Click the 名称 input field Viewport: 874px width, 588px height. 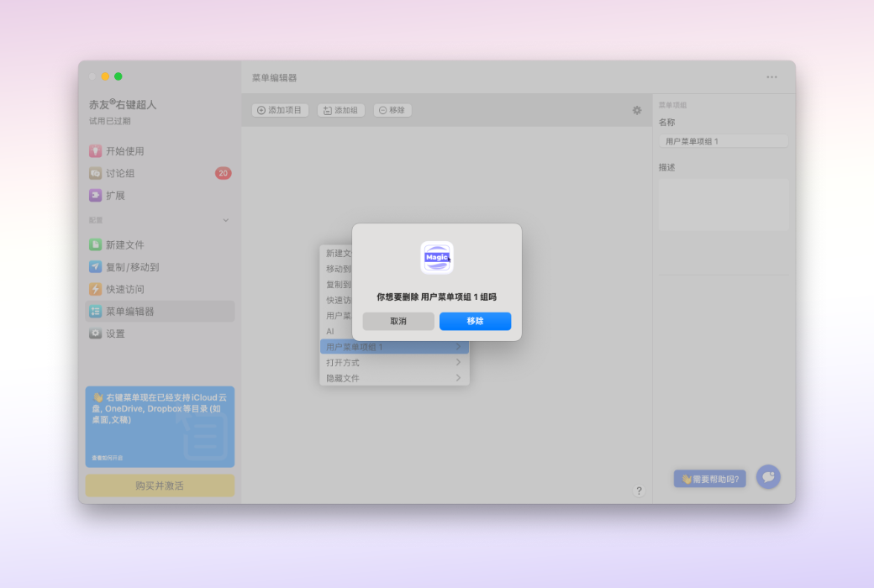(724, 142)
